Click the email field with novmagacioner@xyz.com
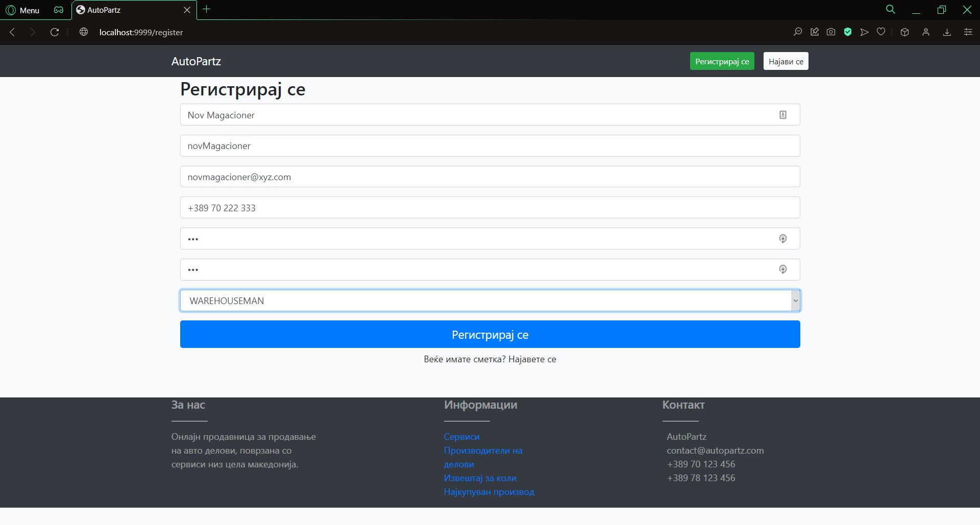980x525 pixels. (x=489, y=177)
